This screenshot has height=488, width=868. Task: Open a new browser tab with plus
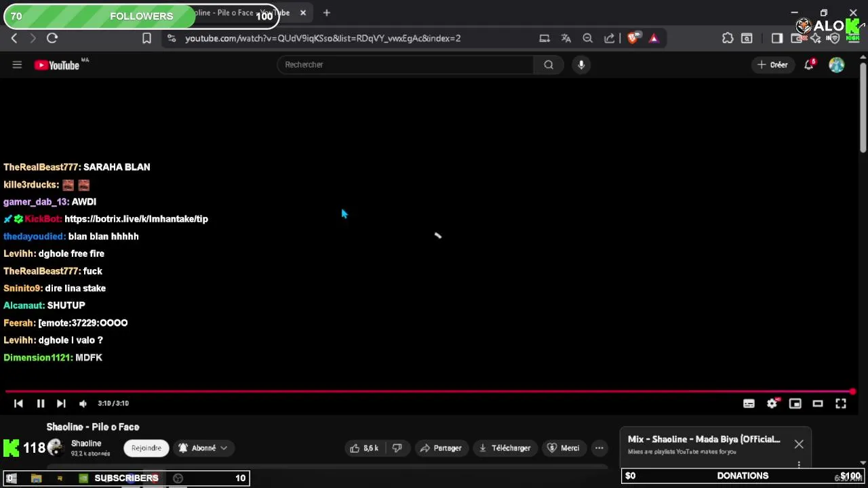point(326,13)
